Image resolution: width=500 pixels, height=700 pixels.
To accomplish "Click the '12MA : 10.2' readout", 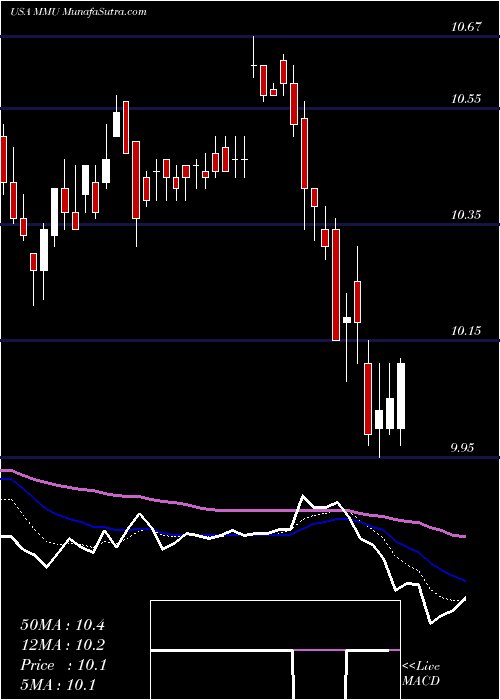I will (62, 645).
